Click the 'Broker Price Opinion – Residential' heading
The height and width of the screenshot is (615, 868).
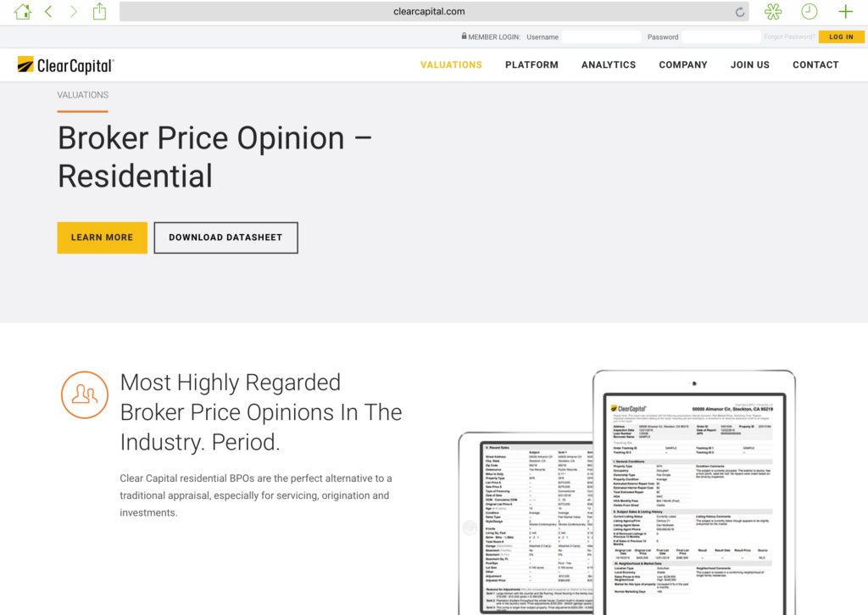coord(214,157)
